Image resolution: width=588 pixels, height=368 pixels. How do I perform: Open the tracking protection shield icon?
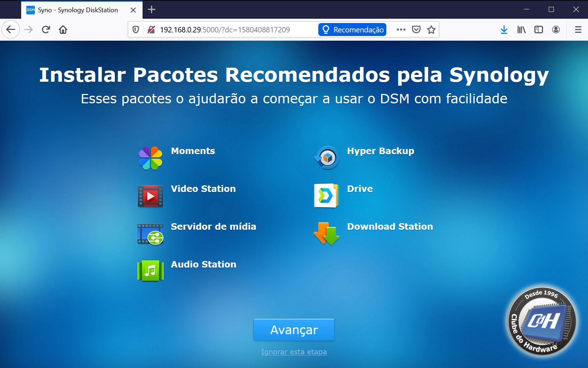pyautogui.click(x=136, y=30)
